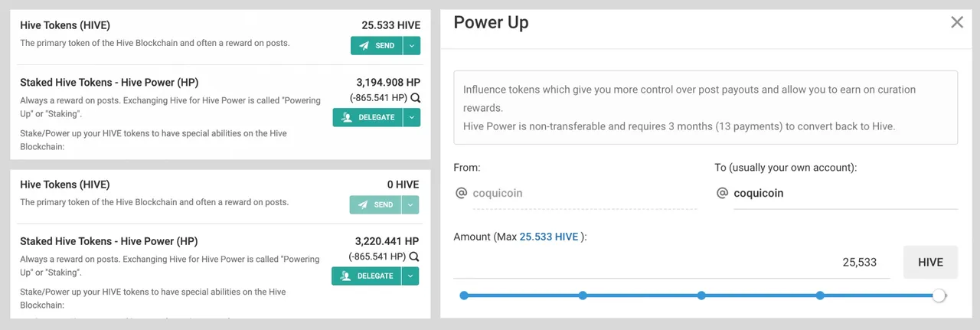980x330 pixels.
Task: Set slider to the middle dot
Action: (x=701, y=296)
